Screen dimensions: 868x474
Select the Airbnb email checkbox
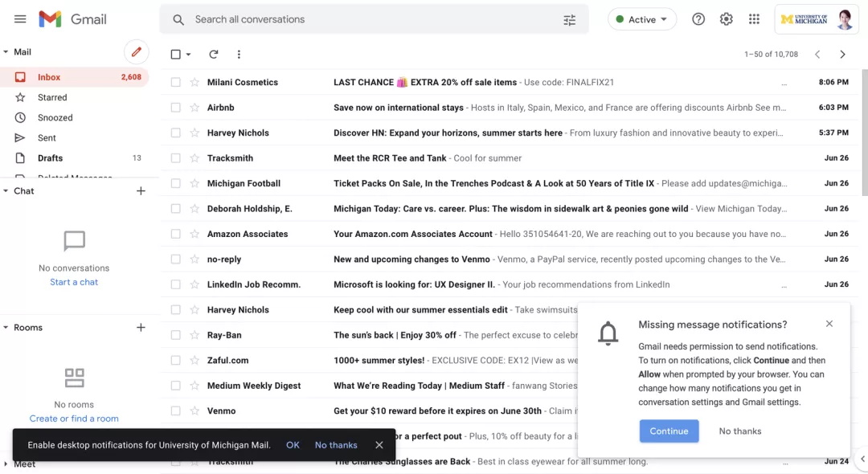[175, 108]
